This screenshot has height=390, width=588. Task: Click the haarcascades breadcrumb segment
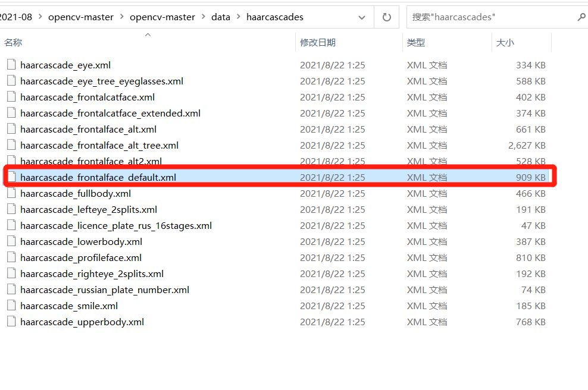(x=275, y=17)
